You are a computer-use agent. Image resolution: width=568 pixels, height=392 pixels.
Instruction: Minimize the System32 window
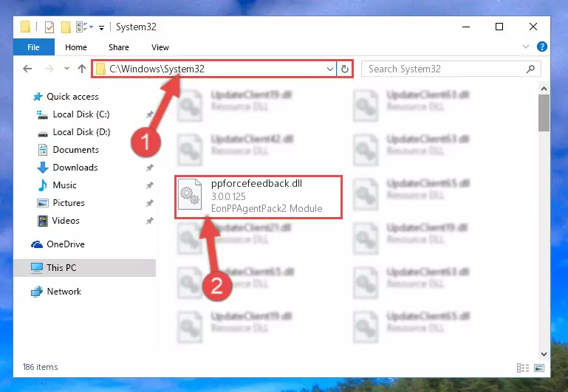[466, 27]
